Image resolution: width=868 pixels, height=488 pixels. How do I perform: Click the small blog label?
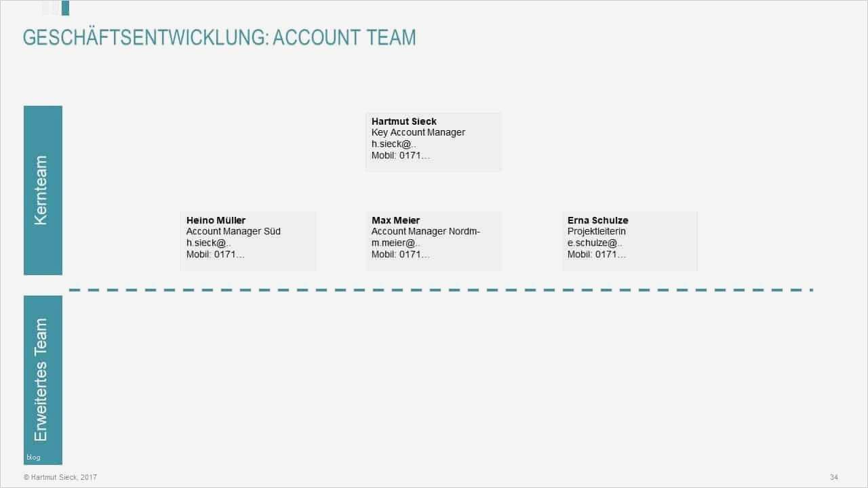(x=33, y=457)
